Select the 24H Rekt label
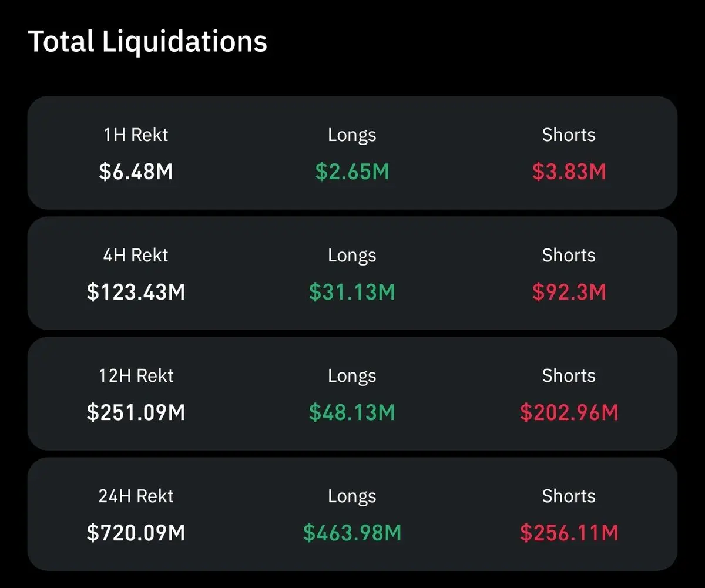705x588 pixels. tap(136, 496)
